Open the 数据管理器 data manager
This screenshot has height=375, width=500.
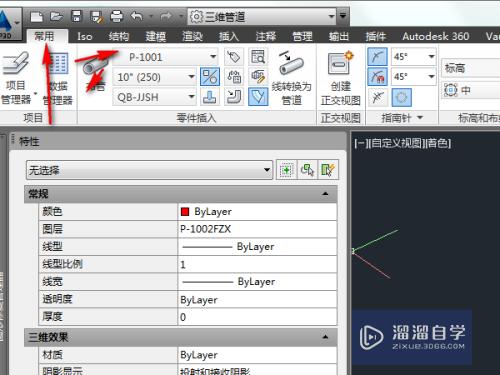[x=58, y=79]
